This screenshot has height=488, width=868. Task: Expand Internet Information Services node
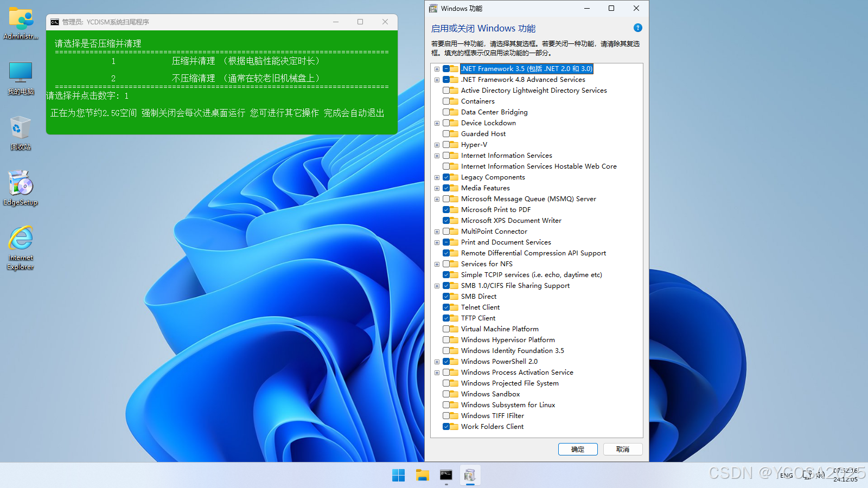pos(437,156)
